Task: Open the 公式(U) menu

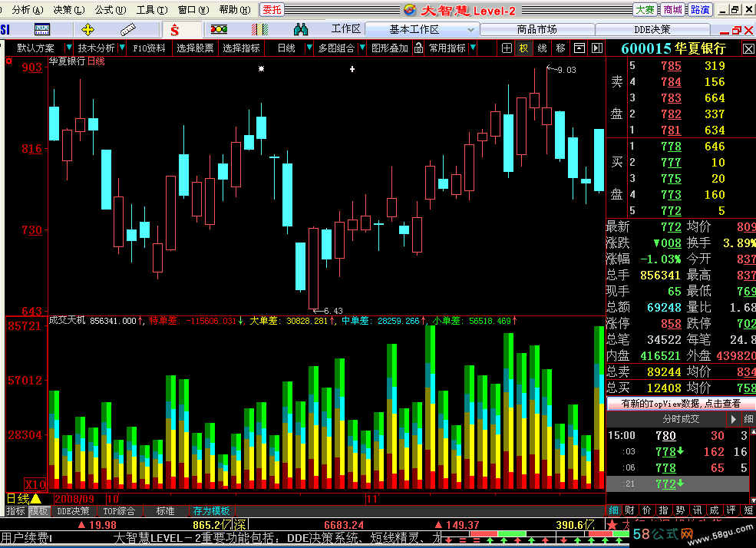Action: tap(111, 10)
